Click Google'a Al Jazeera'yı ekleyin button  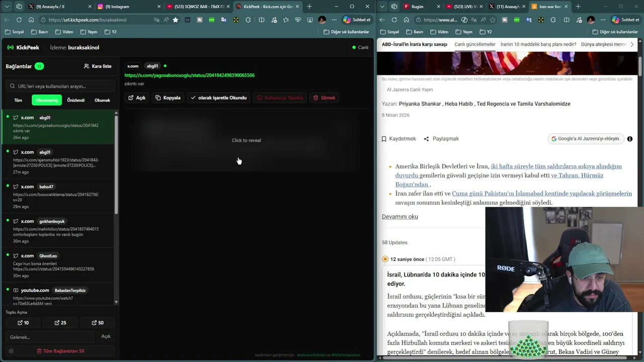point(586,139)
